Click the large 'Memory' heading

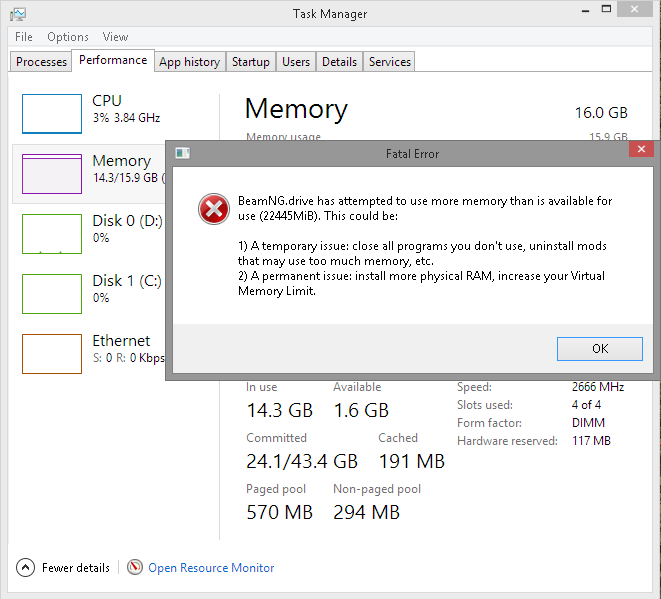[x=296, y=109]
